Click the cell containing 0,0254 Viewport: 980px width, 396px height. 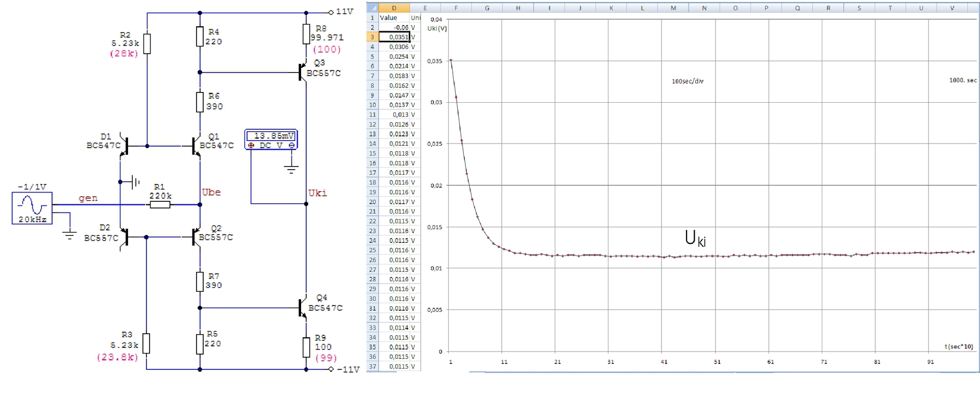[x=394, y=56]
